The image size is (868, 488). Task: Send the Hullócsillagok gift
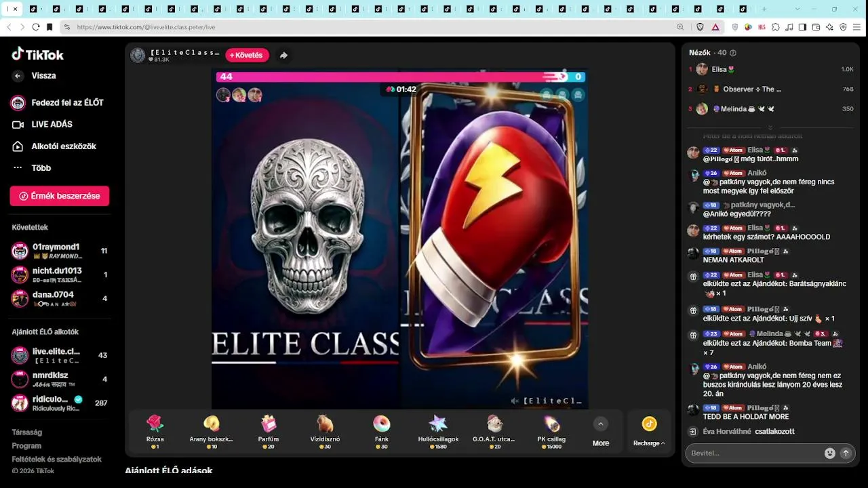438,431
